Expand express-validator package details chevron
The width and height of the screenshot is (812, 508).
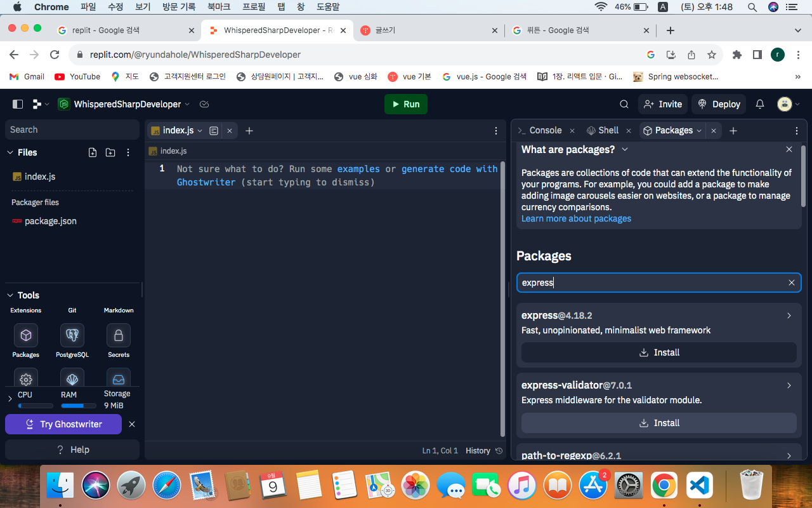(x=789, y=385)
